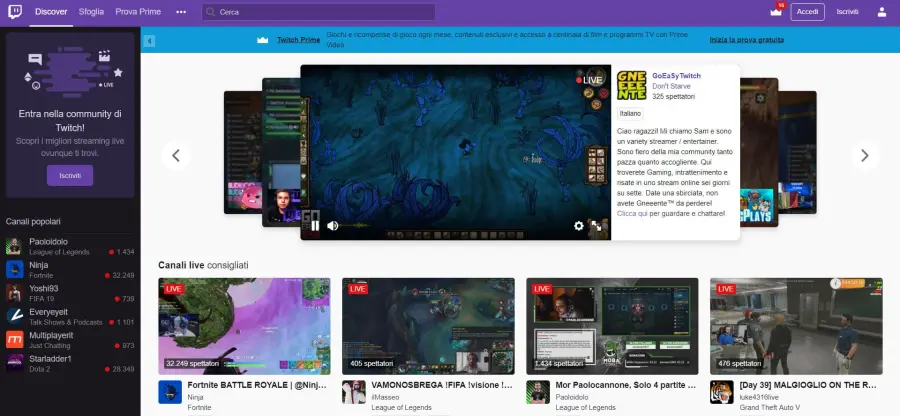Show previous carousel stream

tap(176, 155)
